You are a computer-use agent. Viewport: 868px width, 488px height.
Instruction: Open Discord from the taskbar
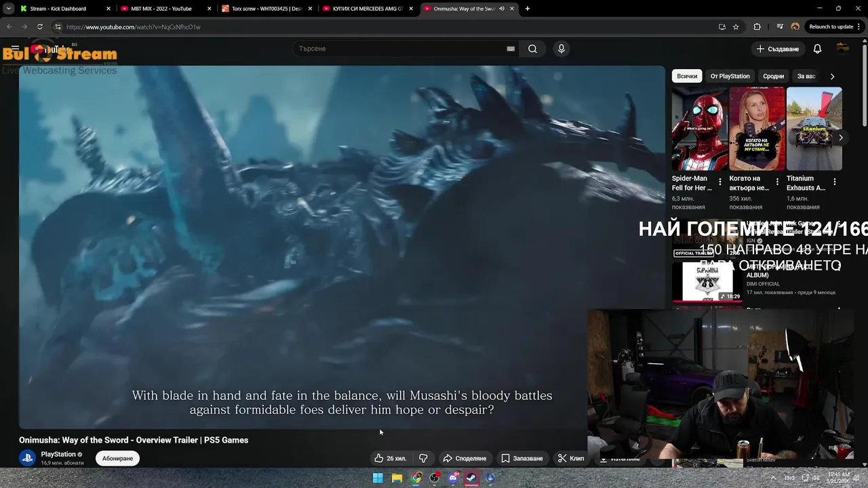[x=453, y=478]
